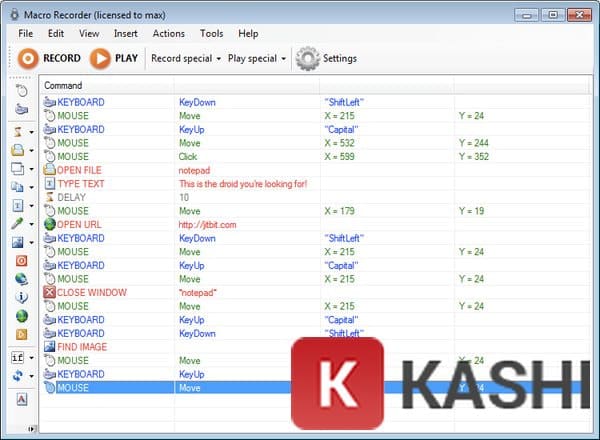
Task: Select the TYPE TEXT command row
Action: [314, 184]
